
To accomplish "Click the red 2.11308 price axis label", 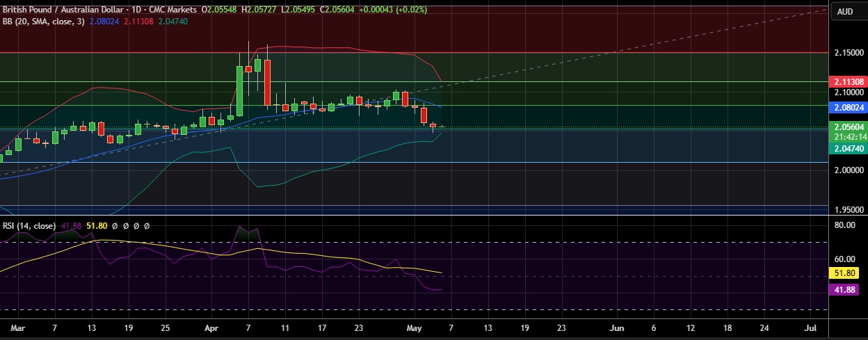I will (849, 82).
